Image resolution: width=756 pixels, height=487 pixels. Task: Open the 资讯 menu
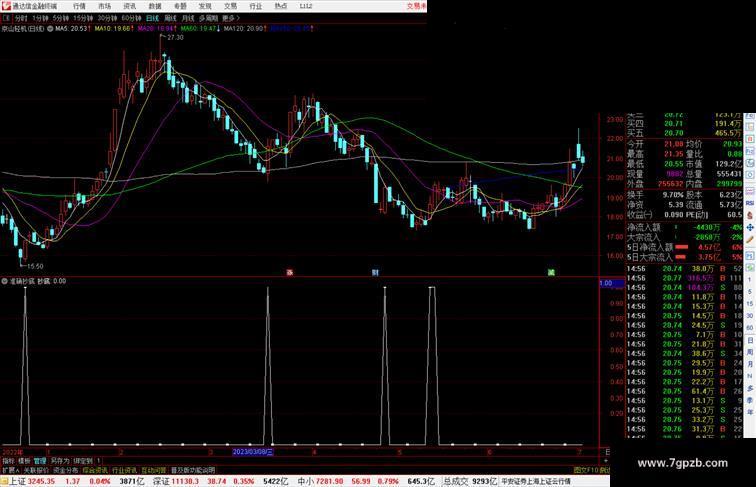coord(129,6)
